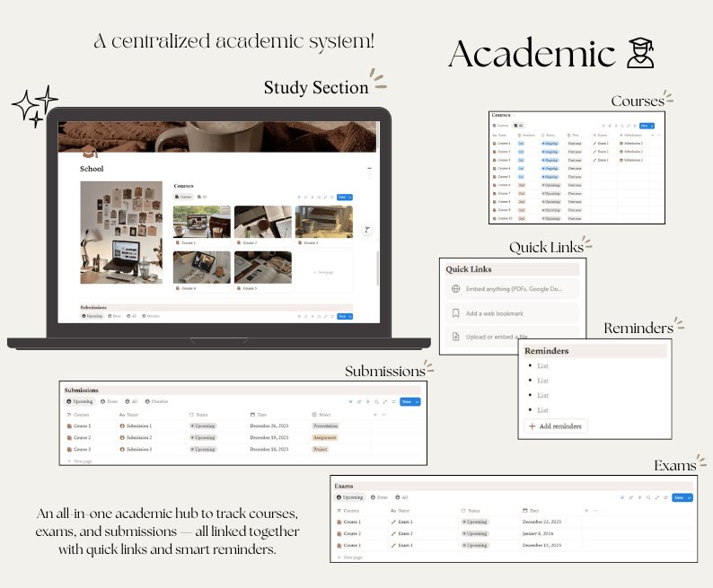Click the search icon in the Courses table toolbar

click(x=622, y=126)
